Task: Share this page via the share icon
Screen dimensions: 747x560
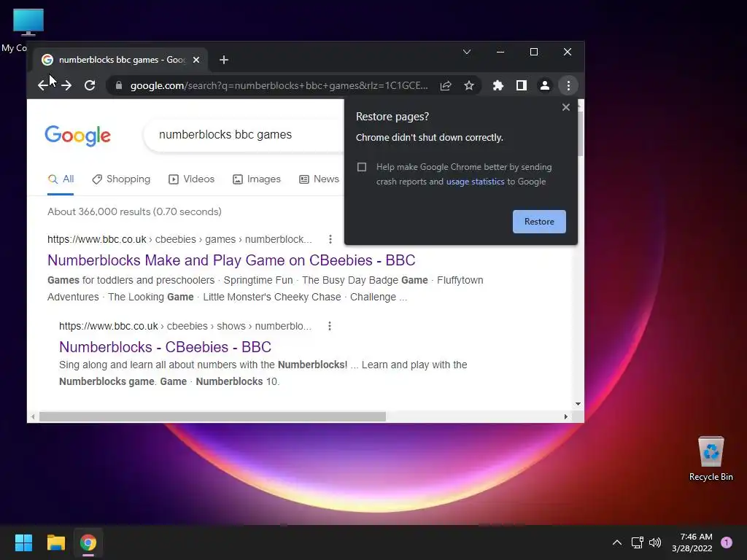Action: click(x=446, y=85)
